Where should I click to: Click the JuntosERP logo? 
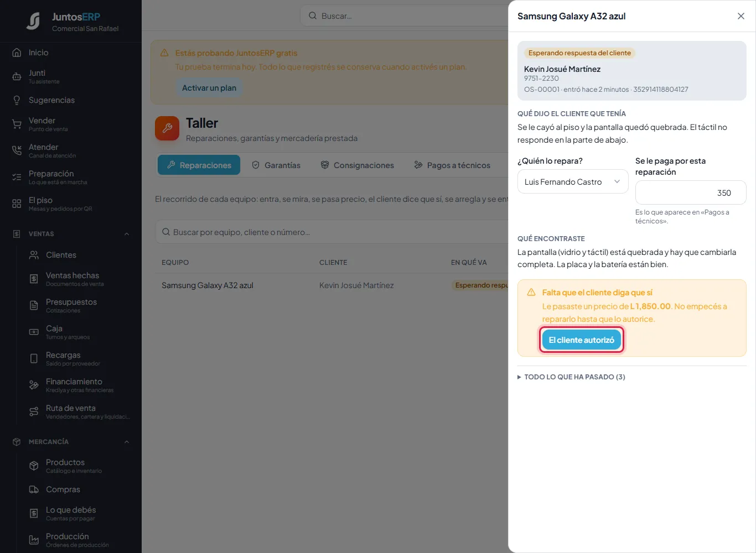click(33, 21)
